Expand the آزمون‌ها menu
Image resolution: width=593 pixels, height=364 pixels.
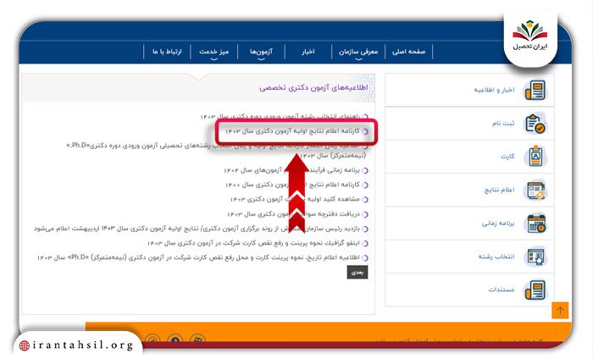coord(261,52)
